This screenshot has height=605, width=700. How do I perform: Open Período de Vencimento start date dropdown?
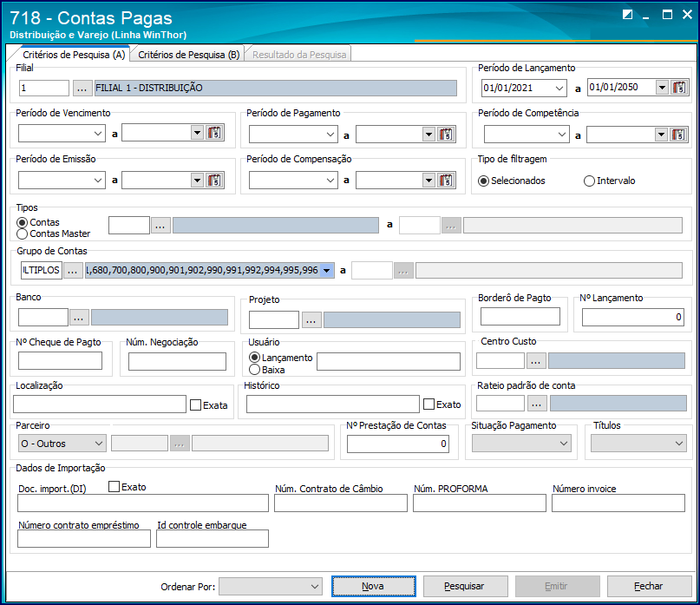pos(98,133)
